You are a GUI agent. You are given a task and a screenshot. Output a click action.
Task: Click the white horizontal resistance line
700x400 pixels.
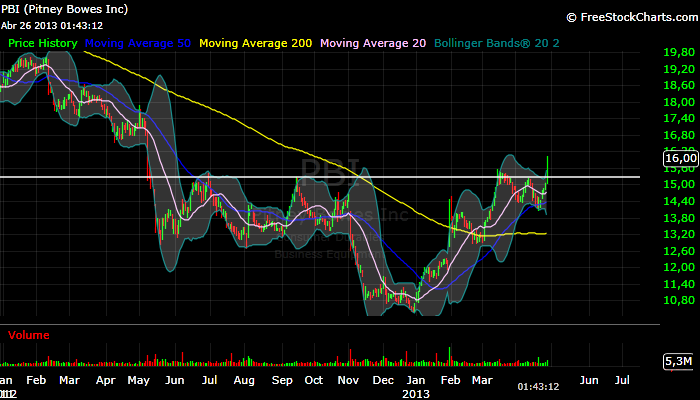[x=320, y=177]
